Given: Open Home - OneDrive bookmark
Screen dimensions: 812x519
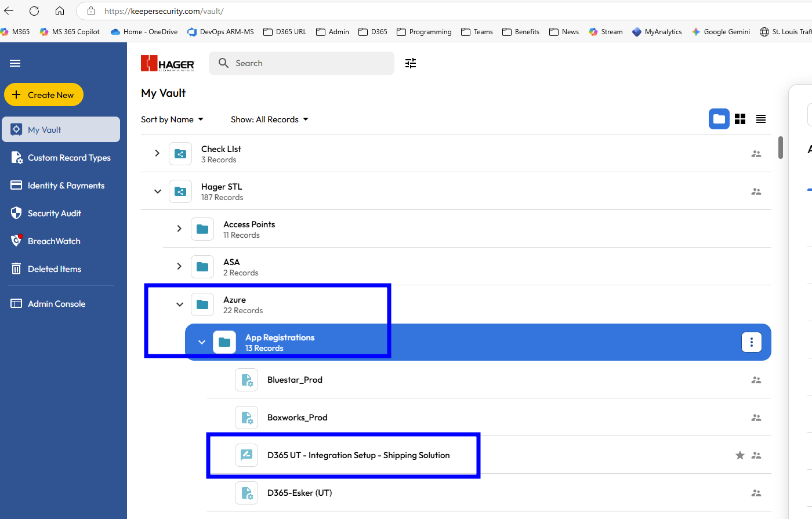Looking at the screenshot, I should click(x=144, y=32).
